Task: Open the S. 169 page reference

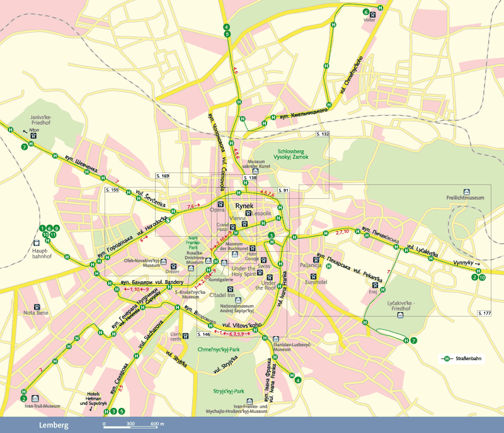Action: [x=163, y=176]
